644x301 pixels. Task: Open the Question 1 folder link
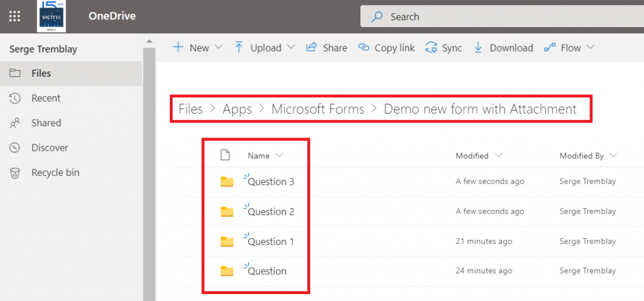click(x=271, y=242)
